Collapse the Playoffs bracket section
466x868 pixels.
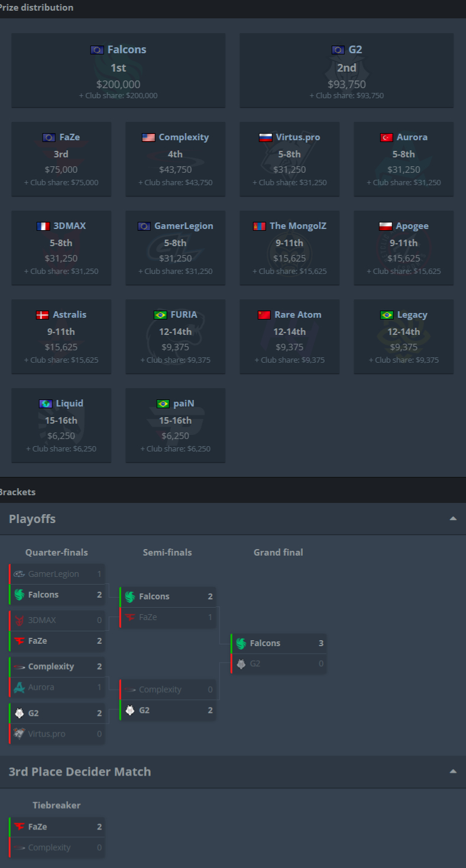(453, 519)
